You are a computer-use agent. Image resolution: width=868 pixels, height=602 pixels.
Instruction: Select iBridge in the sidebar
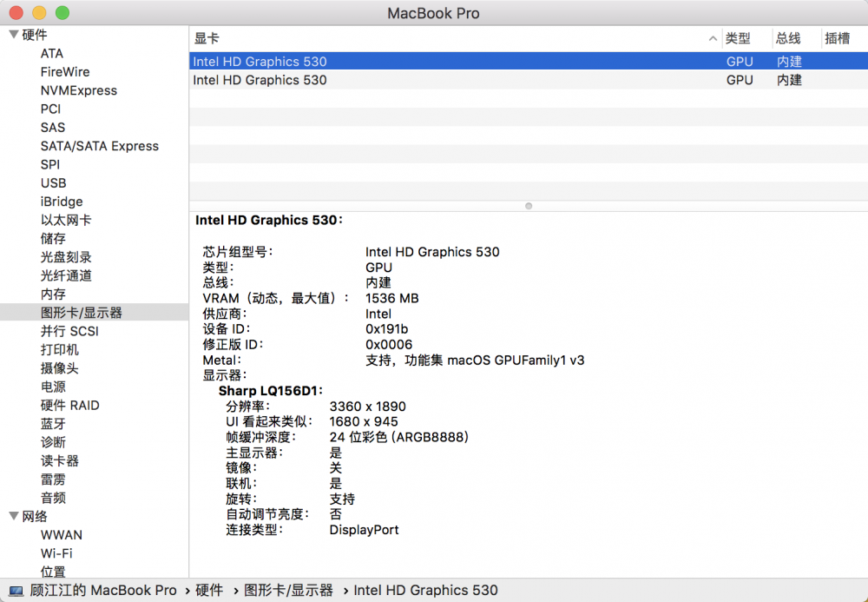tap(62, 202)
